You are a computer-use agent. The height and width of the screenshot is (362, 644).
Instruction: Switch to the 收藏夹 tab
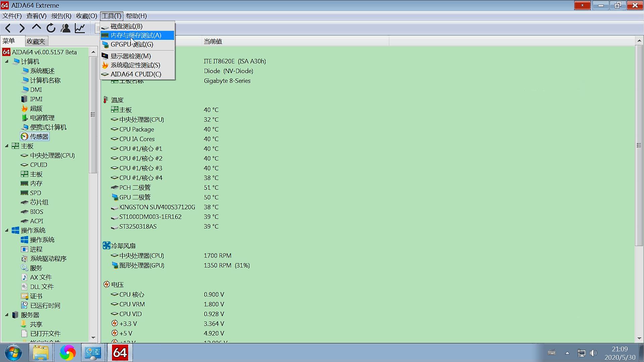pos(36,41)
